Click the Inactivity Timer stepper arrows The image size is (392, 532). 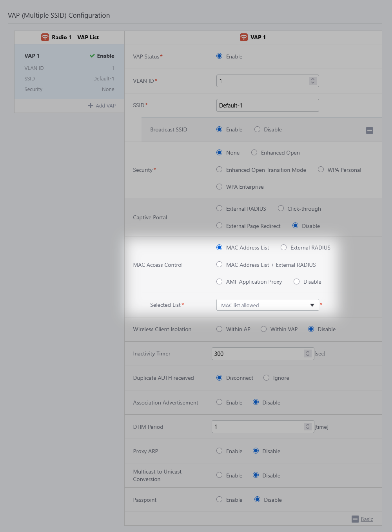point(308,353)
